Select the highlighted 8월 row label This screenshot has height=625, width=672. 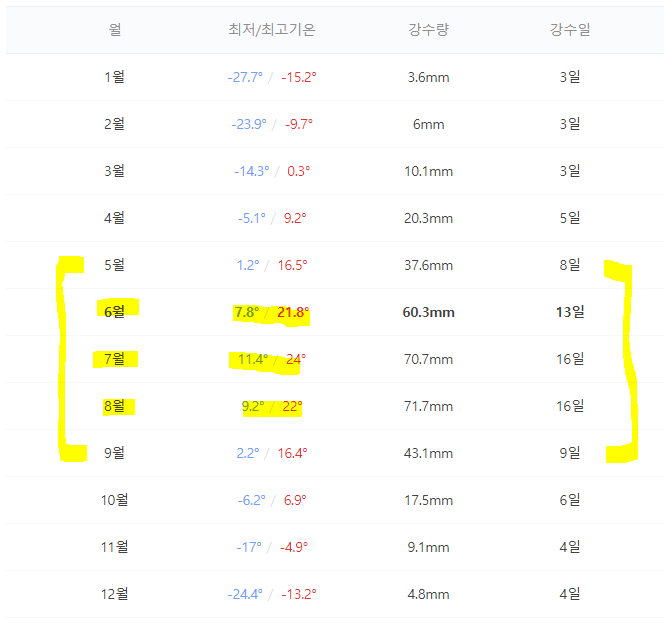click(x=114, y=406)
